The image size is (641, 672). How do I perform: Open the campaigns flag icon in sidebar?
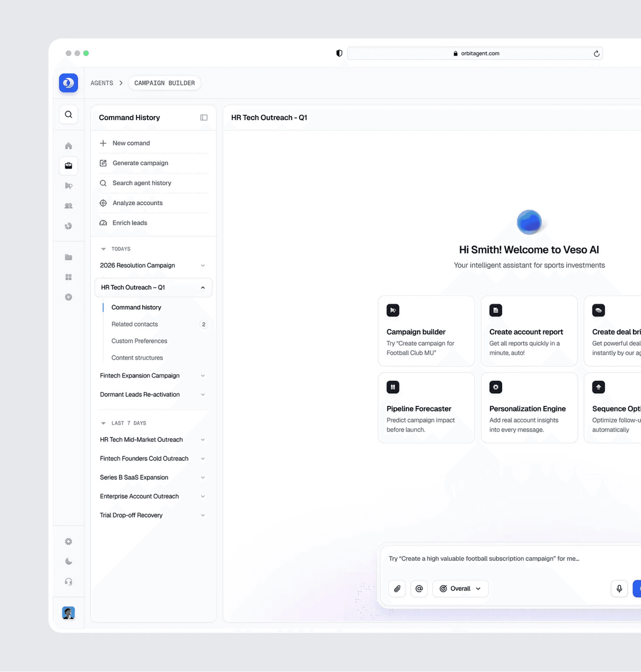click(68, 186)
